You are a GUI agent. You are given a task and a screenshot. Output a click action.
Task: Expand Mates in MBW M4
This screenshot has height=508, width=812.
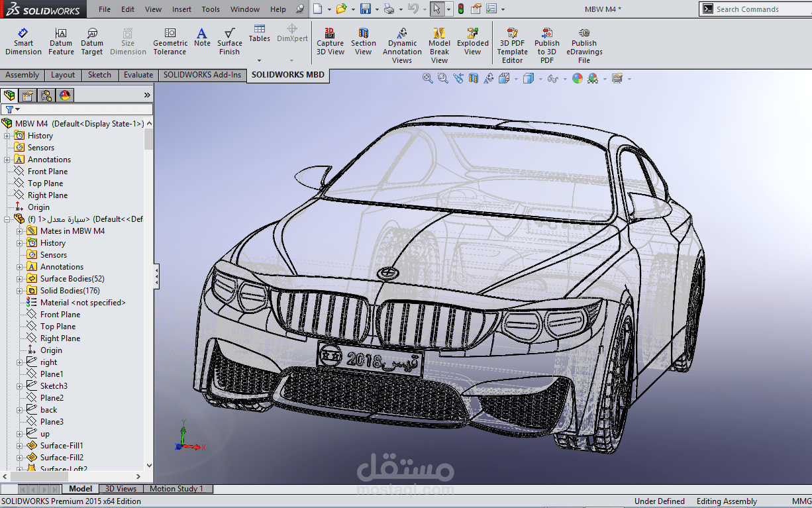tap(20, 231)
